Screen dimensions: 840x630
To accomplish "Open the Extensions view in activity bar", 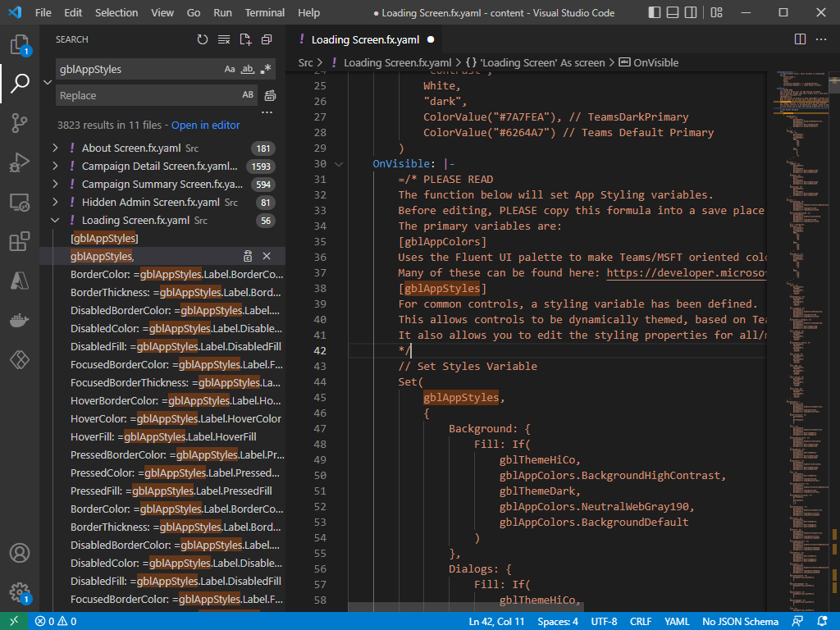I will [20, 242].
